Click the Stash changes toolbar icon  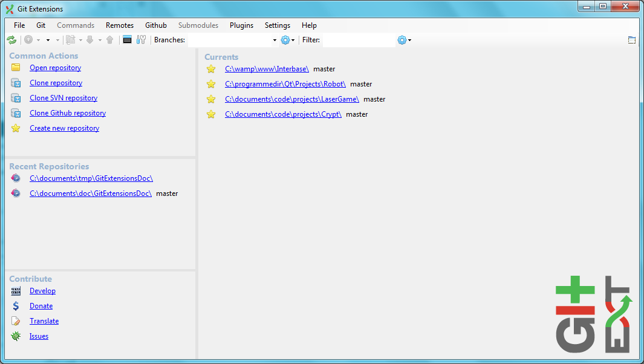[x=71, y=40]
